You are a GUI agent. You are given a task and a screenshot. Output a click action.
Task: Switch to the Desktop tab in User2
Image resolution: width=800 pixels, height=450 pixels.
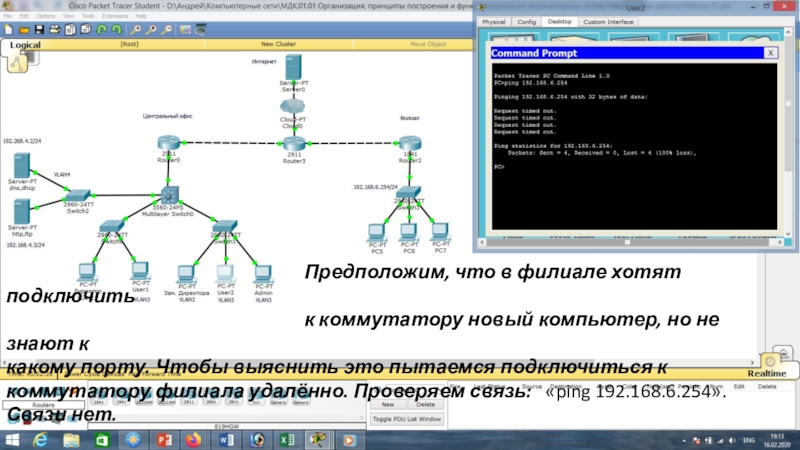[559, 21]
